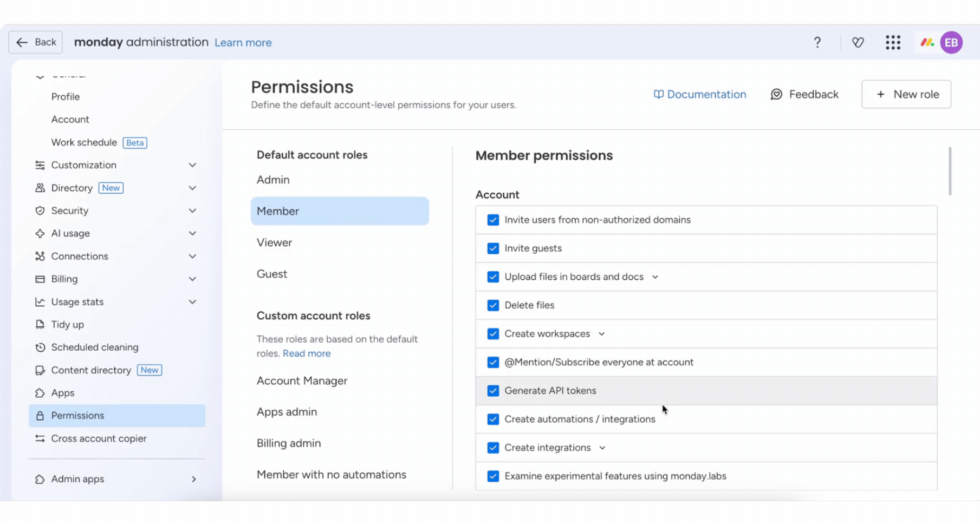This screenshot has width=980, height=525.
Task: Open the Learn more link in header
Action: point(243,43)
